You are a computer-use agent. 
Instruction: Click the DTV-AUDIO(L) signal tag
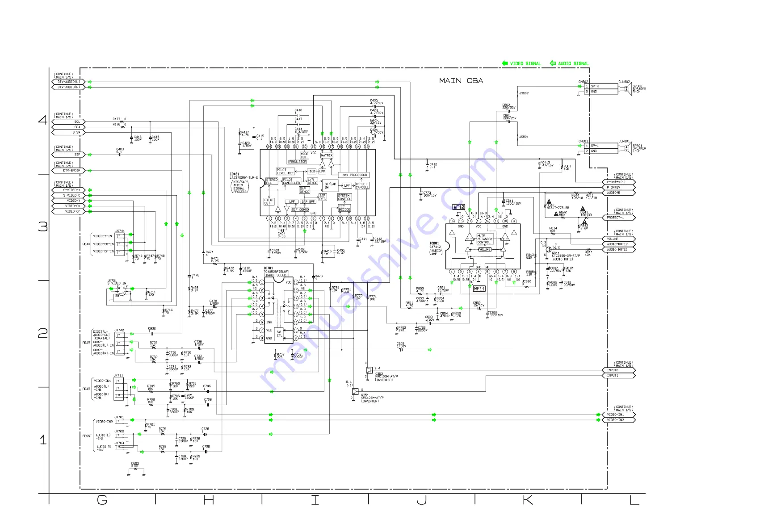69,82
